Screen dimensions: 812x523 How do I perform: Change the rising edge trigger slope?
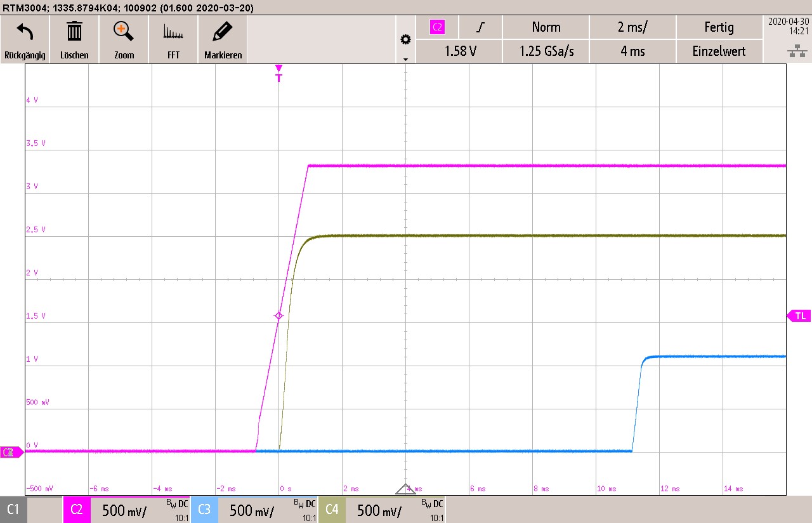tap(481, 27)
